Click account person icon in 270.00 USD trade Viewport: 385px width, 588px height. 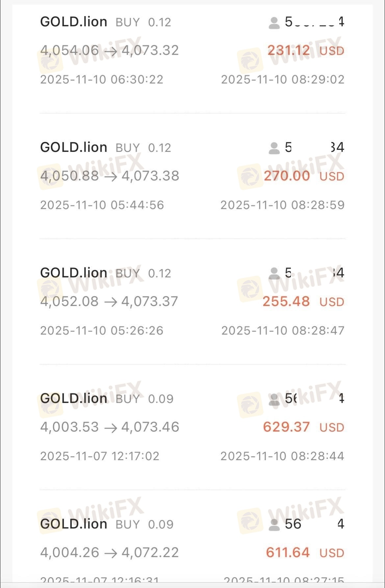coord(274,148)
